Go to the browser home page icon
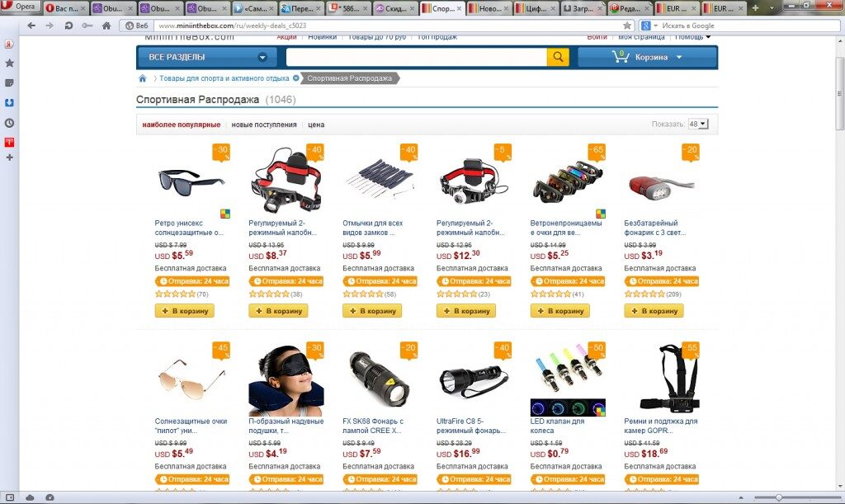 (x=106, y=26)
